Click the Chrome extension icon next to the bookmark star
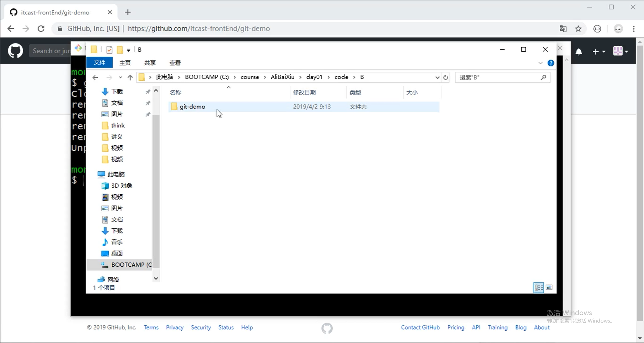This screenshot has height=343, width=644. click(x=597, y=29)
